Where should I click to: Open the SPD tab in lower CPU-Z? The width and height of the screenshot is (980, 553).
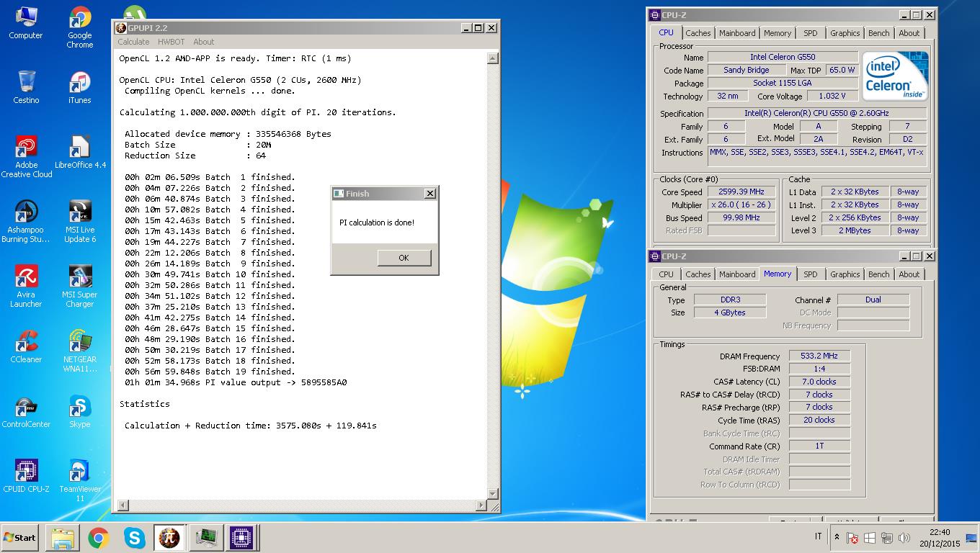click(x=811, y=274)
